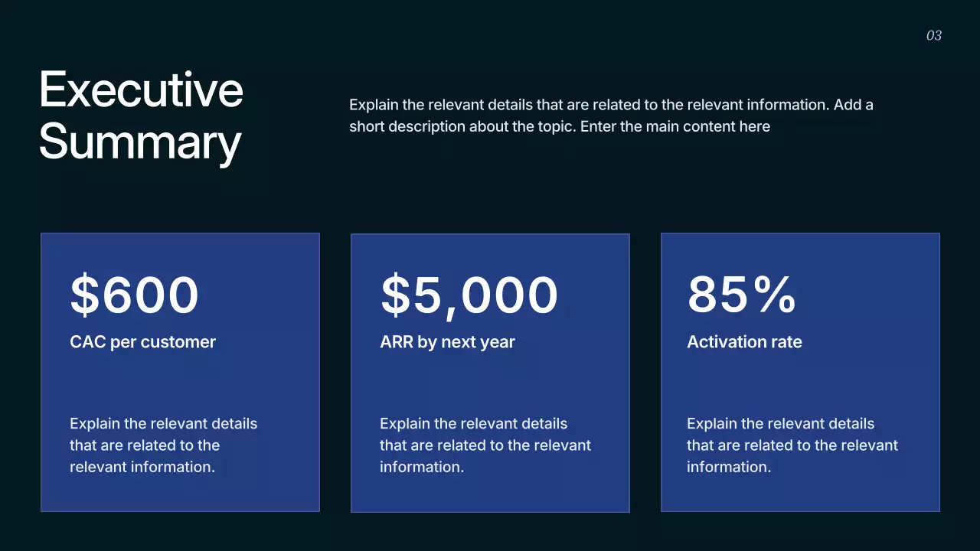The width and height of the screenshot is (980, 551).
Task: Click the word "Executive" in the title
Action: tap(141, 90)
